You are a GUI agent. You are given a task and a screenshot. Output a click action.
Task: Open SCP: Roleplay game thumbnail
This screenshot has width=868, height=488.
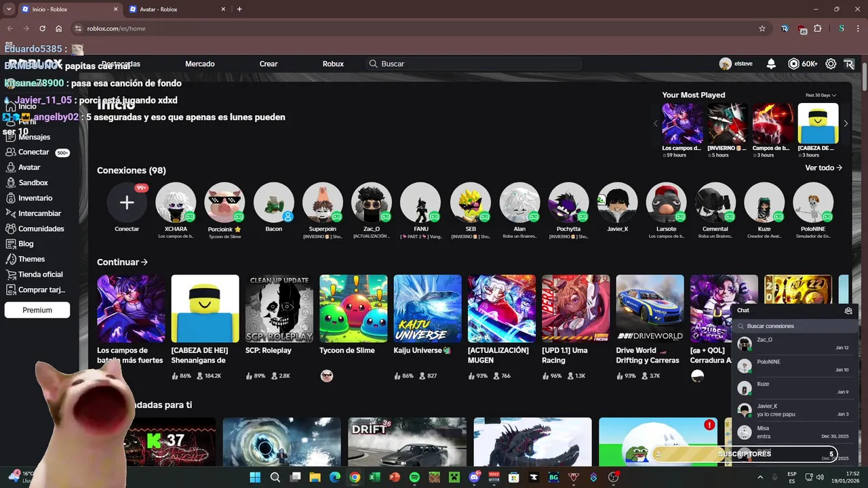pos(279,308)
